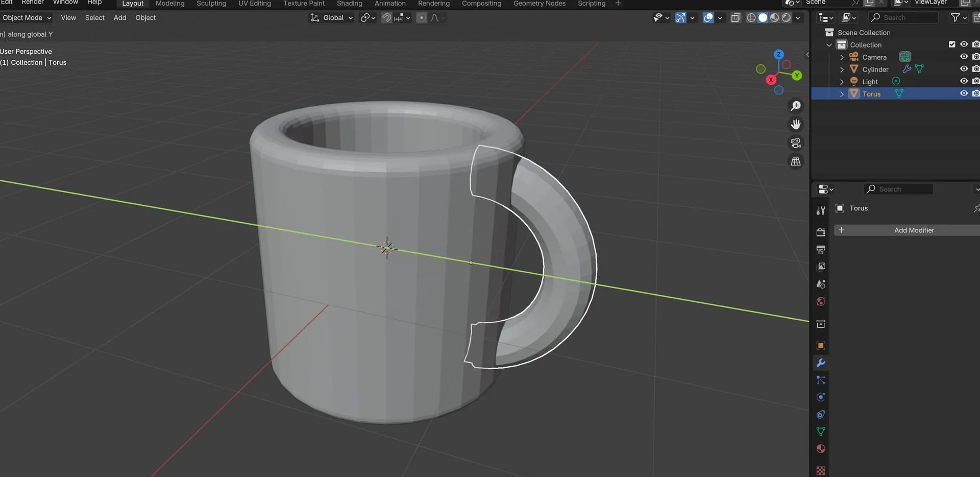Open the Object Mode dropdown

pyautogui.click(x=27, y=18)
